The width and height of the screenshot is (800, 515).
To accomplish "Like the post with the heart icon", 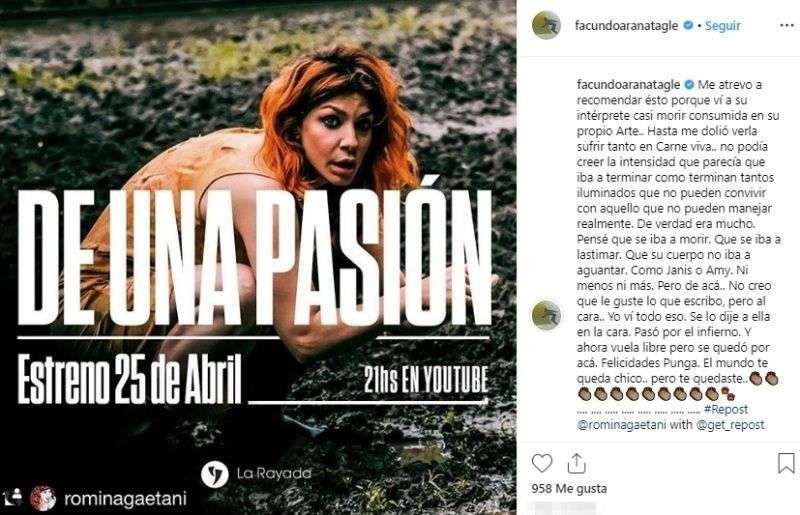I will (542, 463).
